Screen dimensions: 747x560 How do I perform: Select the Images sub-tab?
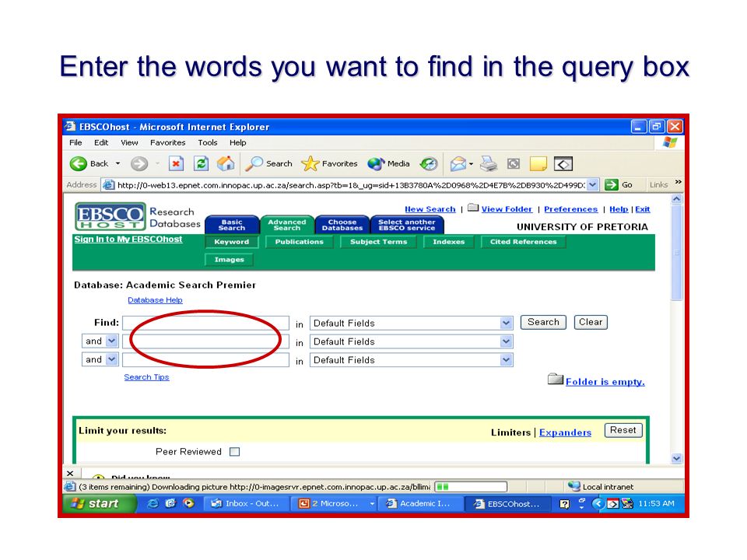click(229, 260)
